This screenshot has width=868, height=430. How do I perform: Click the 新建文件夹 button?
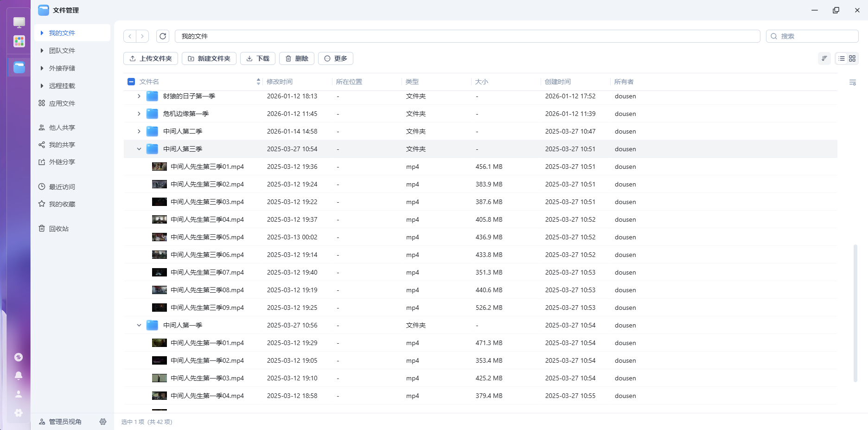point(209,58)
